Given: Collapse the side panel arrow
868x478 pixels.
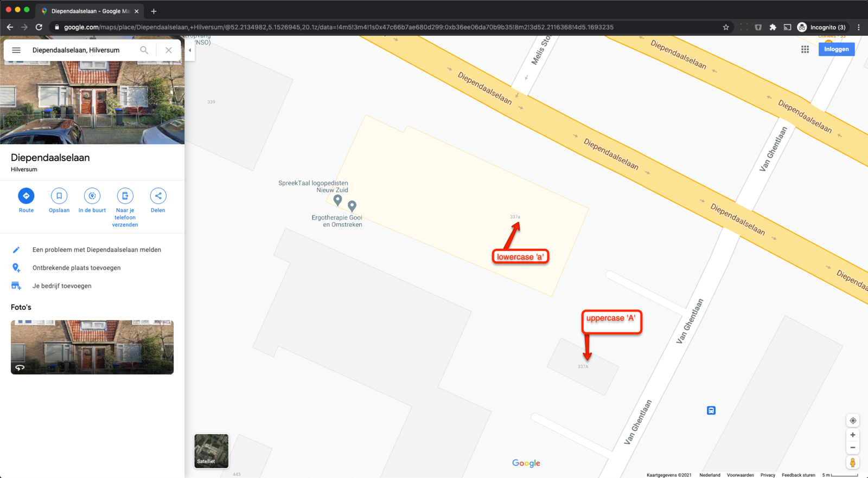Looking at the screenshot, I should (190, 50).
